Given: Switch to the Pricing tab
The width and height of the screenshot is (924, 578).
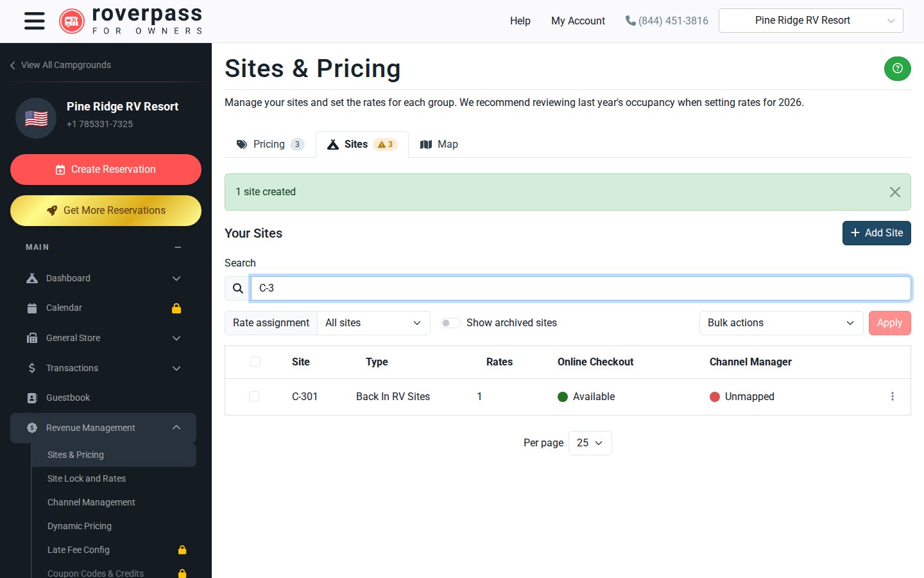Looking at the screenshot, I should pyautogui.click(x=270, y=144).
